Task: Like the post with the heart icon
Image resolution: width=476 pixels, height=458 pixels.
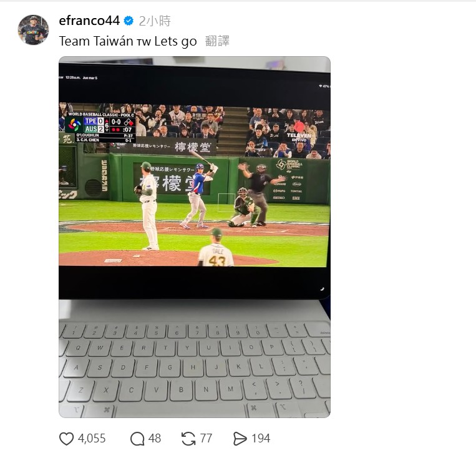Action: point(66,439)
